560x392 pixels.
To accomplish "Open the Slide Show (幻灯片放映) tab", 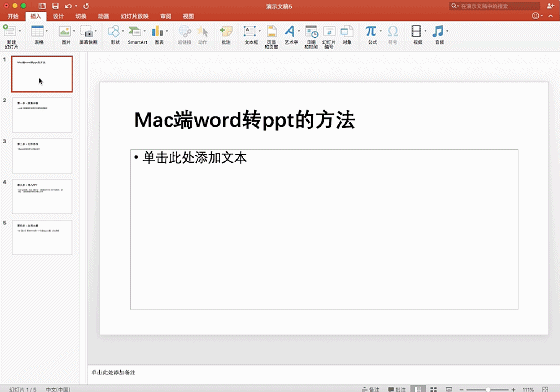I will [x=135, y=16].
